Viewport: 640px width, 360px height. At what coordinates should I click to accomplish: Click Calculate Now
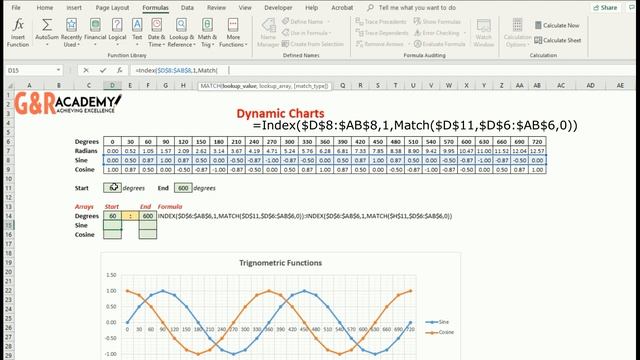pyautogui.click(x=557, y=25)
